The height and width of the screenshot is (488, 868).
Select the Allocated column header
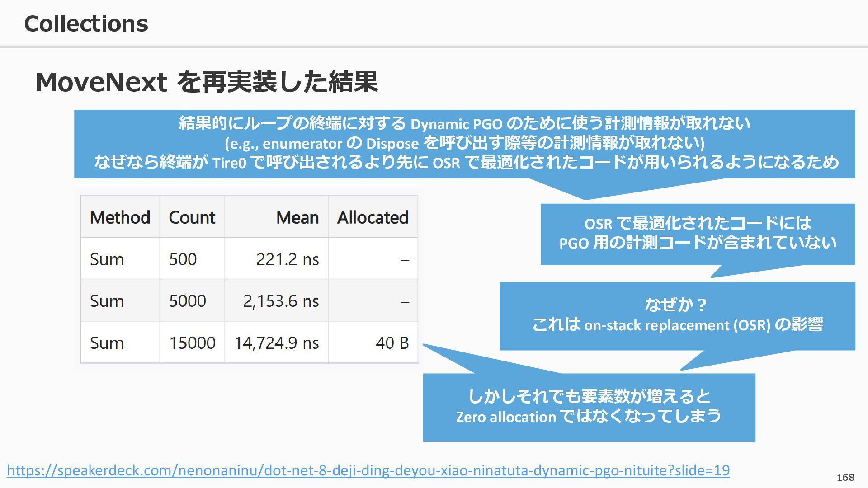coord(373,217)
